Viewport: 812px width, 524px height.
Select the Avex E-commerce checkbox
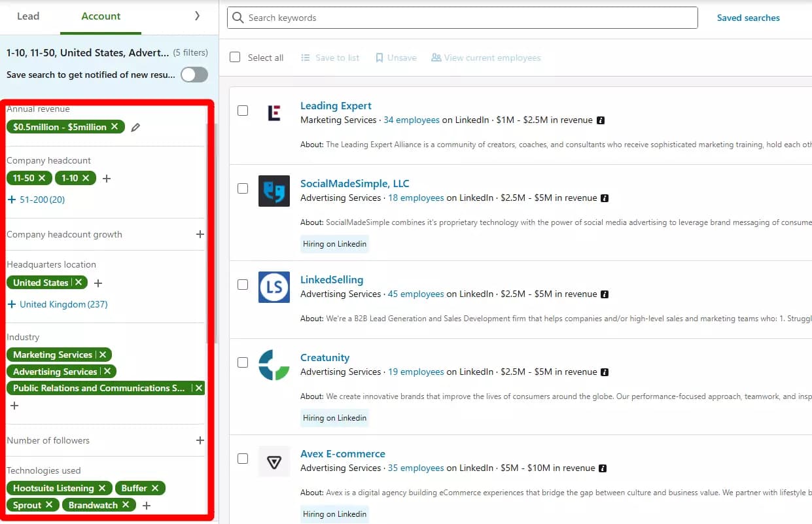[243, 459]
